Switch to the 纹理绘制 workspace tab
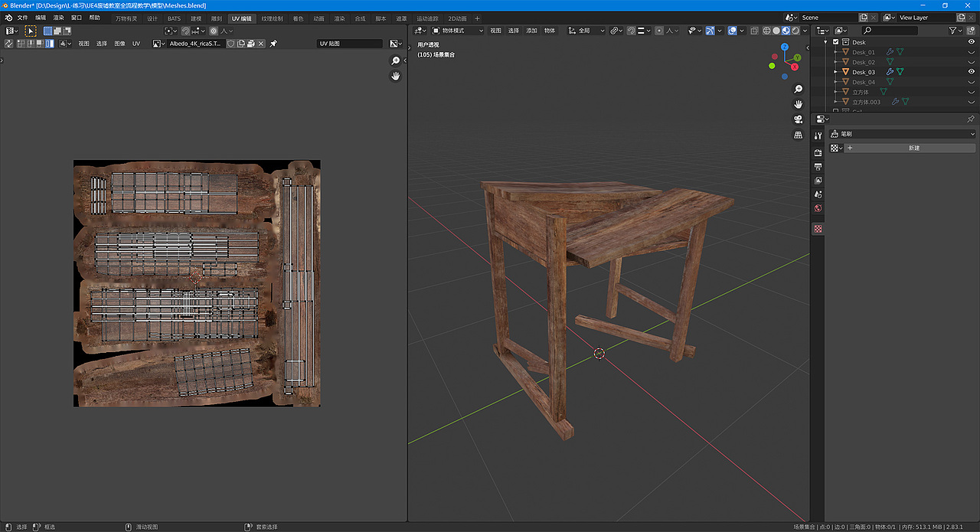The width and height of the screenshot is (980, 532). (272, 18)
